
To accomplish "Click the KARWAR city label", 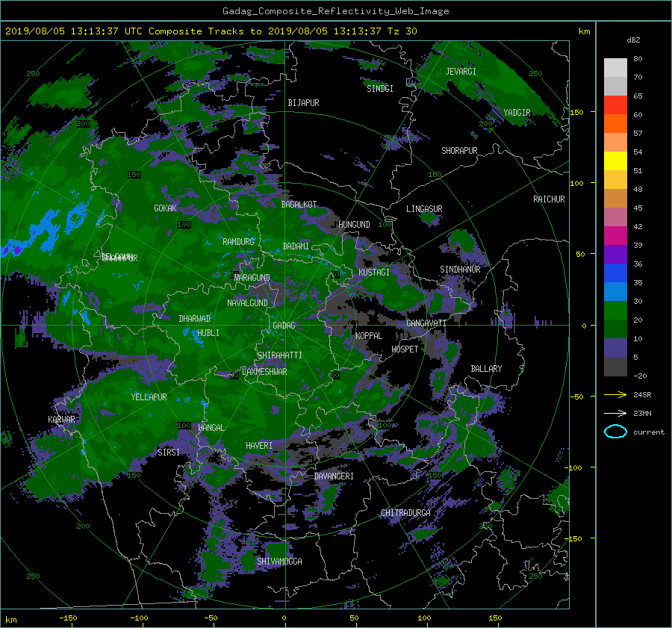I will [x=61, y=419].
